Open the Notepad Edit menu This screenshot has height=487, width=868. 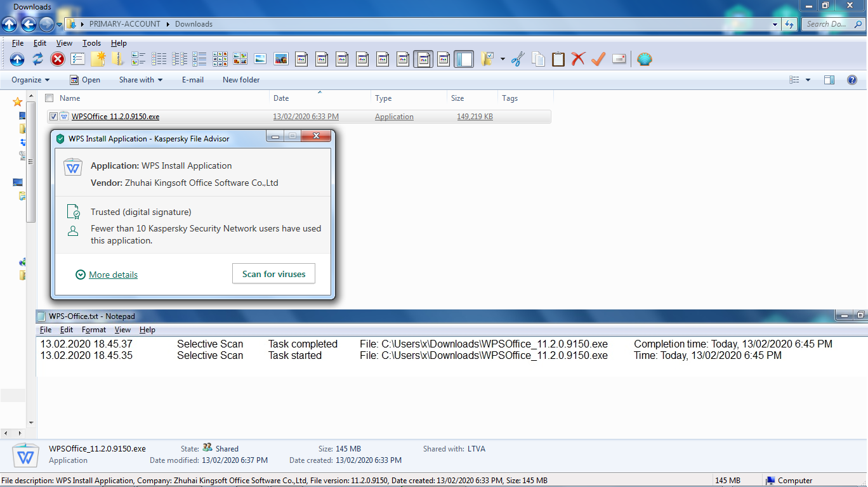tap(67, 330)
